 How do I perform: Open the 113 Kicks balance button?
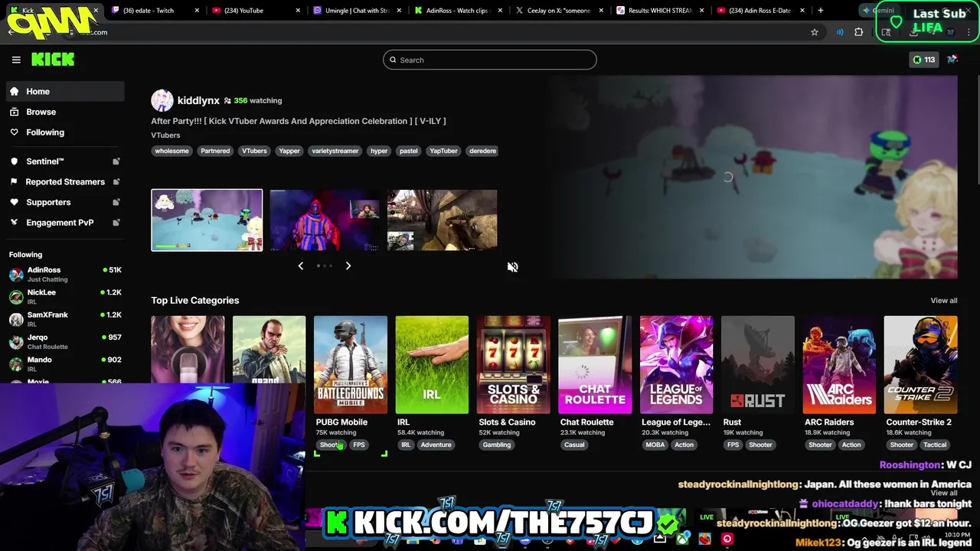click(x=923, y=60)
